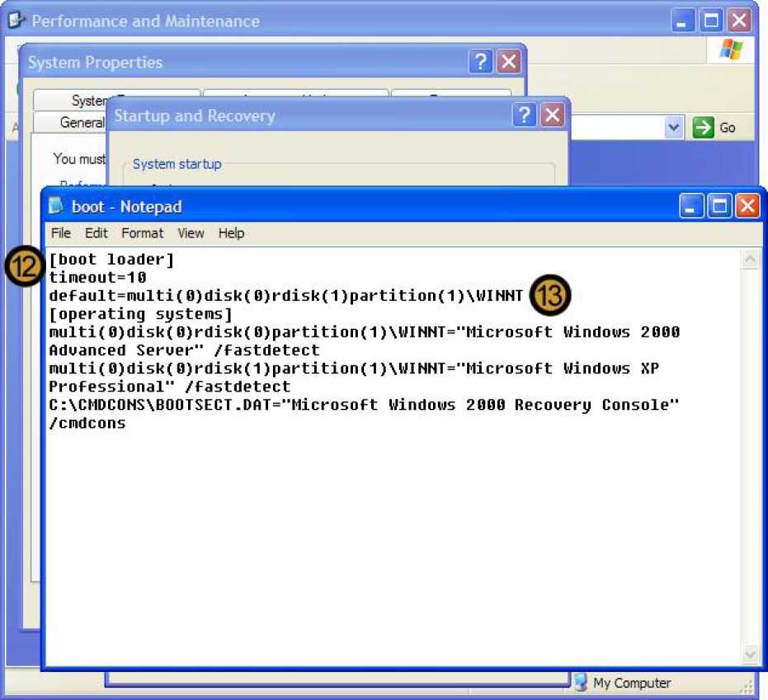
Task: Click My Computer icon in status bar
Action: click(x=582, y=683)
